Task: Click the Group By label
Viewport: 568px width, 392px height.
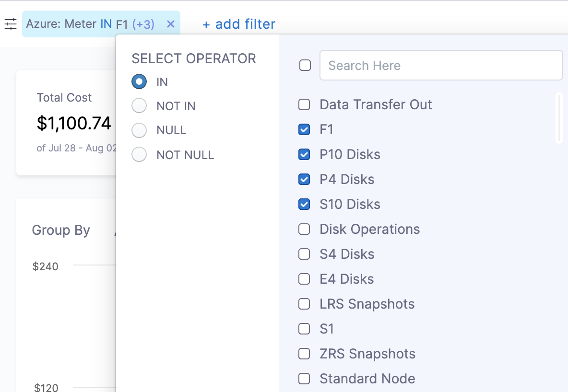Action: [61, 231]
